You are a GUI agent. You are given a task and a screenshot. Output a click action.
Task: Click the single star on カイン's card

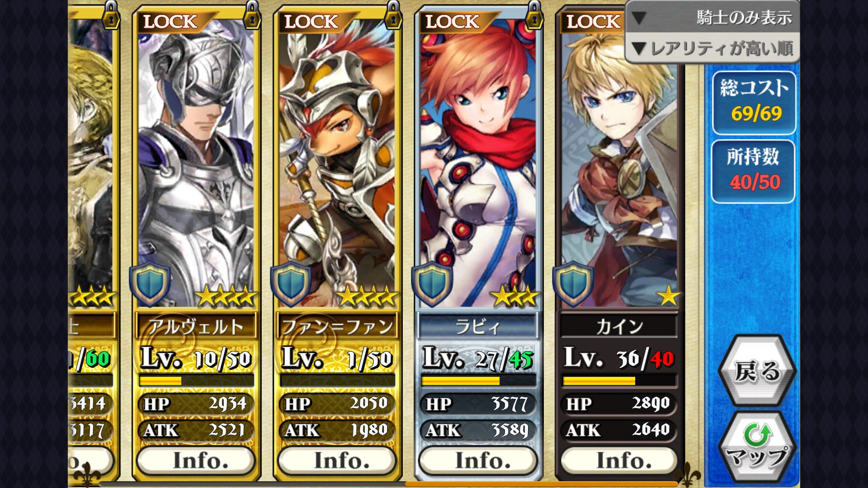(x=668, y=296)
